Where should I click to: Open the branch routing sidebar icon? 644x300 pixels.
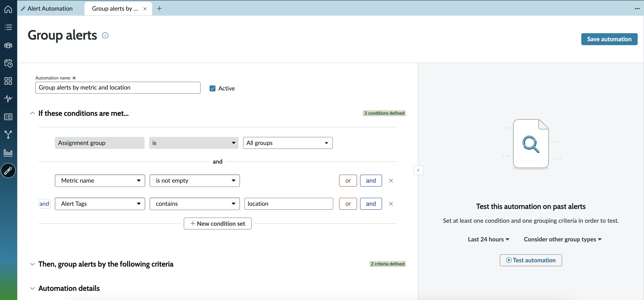click(x=8, y=135)
